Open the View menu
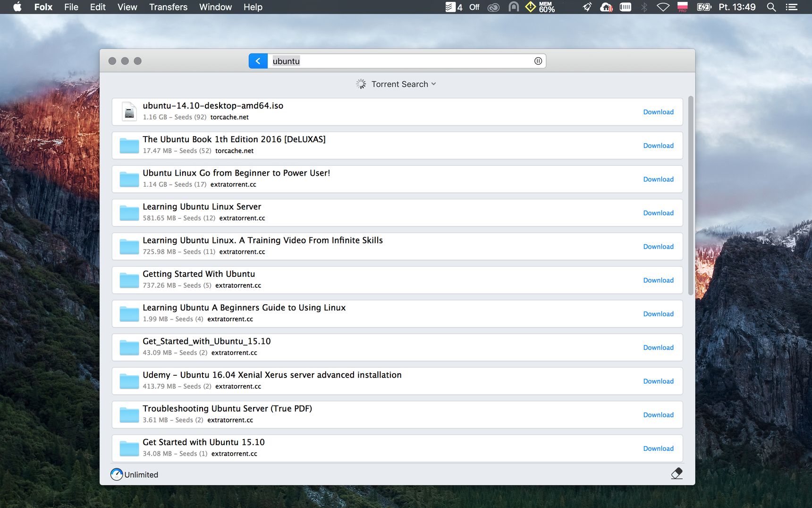Viewport: 812px width, 508px height. [127, 7]
